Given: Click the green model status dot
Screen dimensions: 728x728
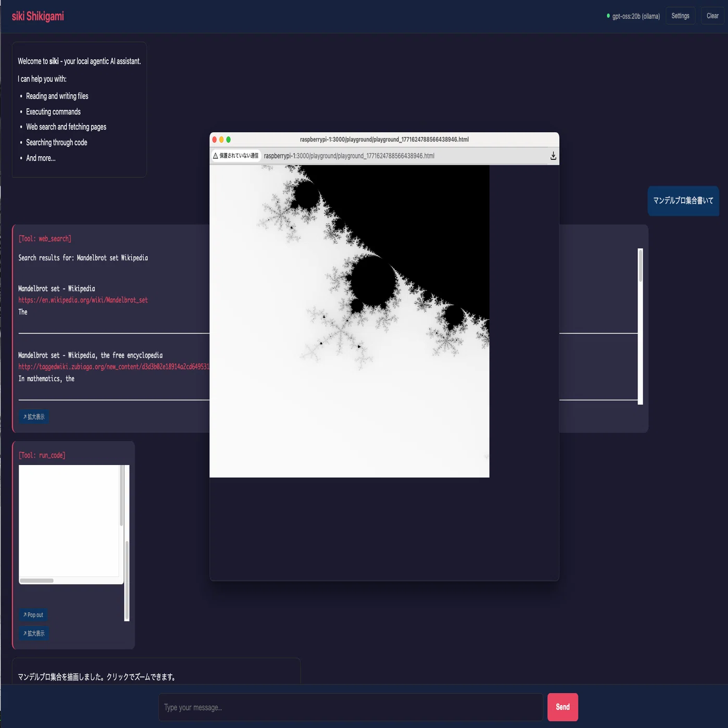Looking at the screenshot, I should click(x=608, y=16).
